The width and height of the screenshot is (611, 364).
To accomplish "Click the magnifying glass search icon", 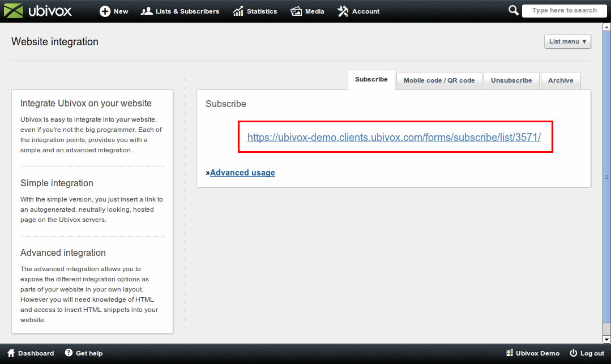I will tap(514, 10).
